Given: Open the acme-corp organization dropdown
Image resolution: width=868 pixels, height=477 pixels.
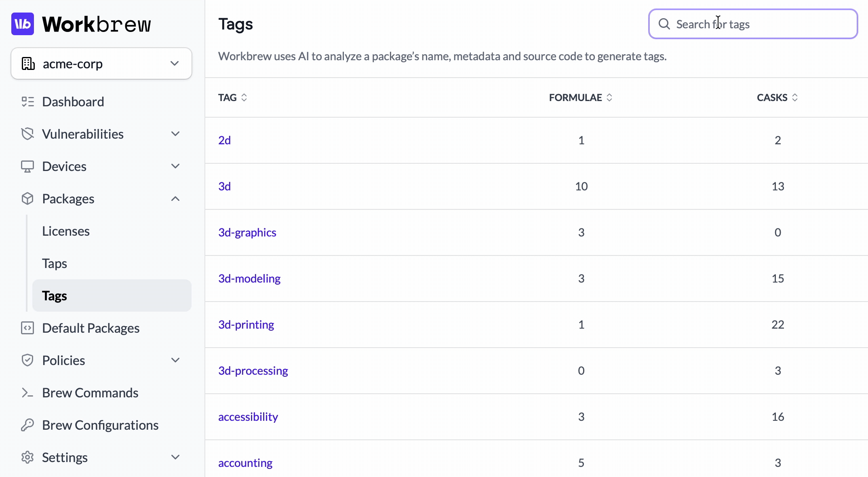Looking at the screenshot, I should click(x=101, y=63).
